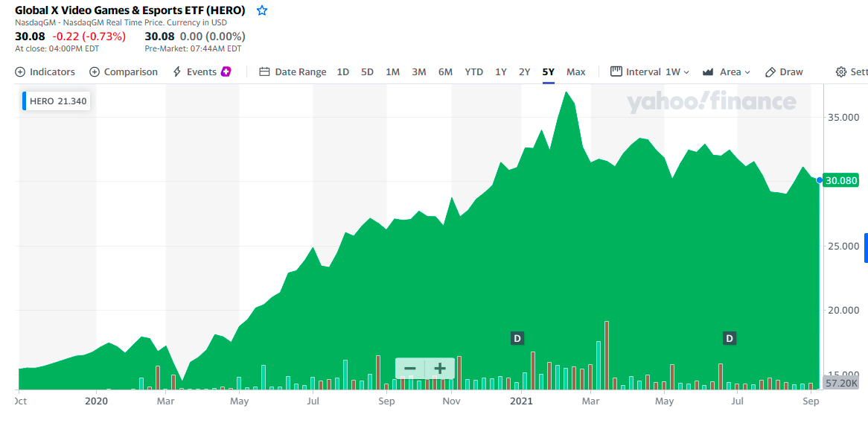Screen dimensions: 868x426
Task: Click the dividend marker near July 2021
Action: pos(730,338)
